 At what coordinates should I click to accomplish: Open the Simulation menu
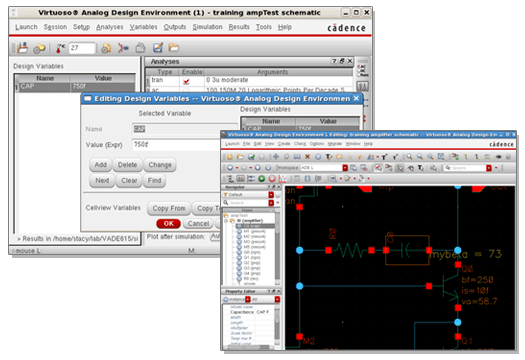coord(207,27)
